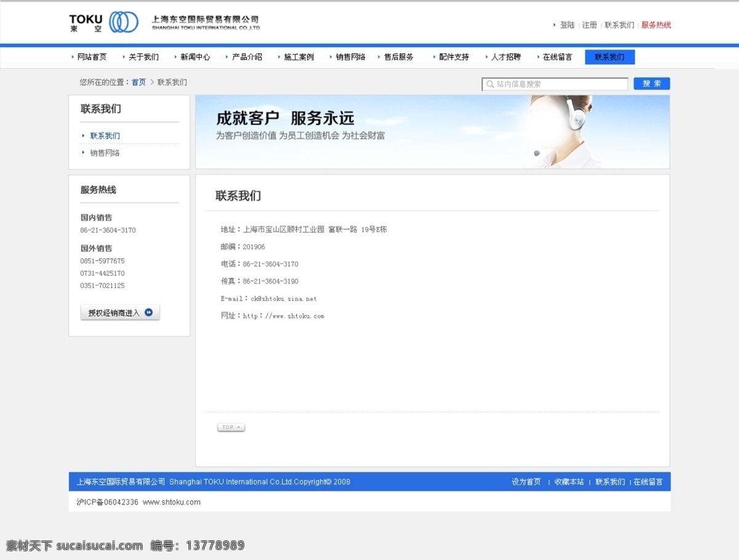Click hotline number 0351-7021125

pyautogui.click(x=102, y=286)
